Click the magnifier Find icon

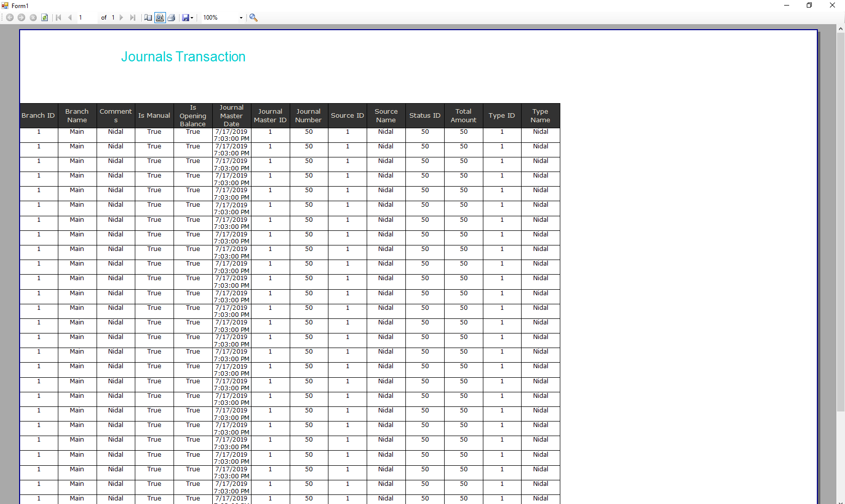click(253, 18)
